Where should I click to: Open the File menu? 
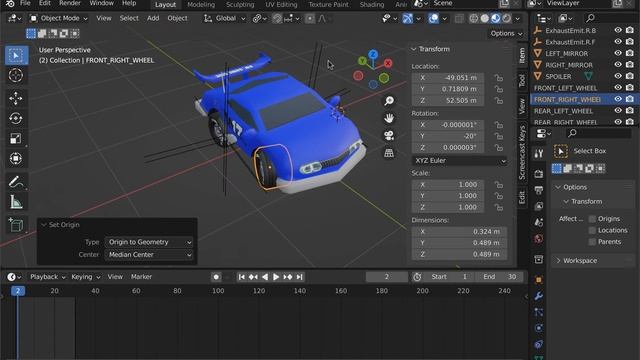coord(25,4)
